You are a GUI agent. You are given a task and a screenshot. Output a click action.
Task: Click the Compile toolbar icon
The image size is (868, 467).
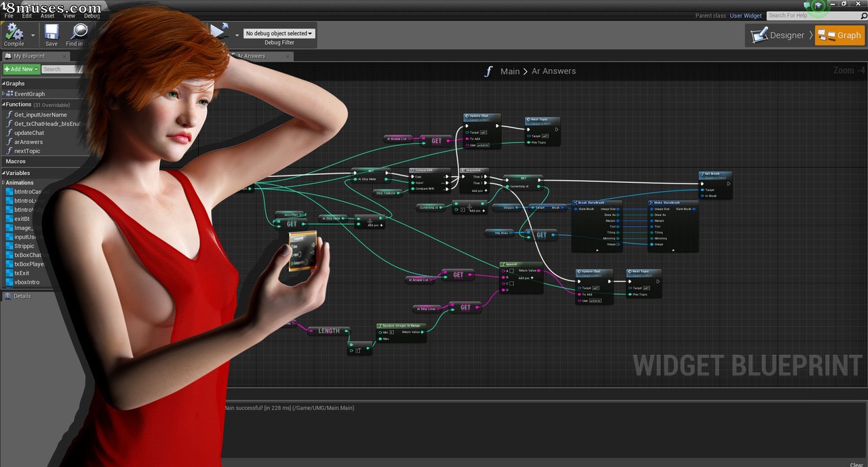click(14, 31)
